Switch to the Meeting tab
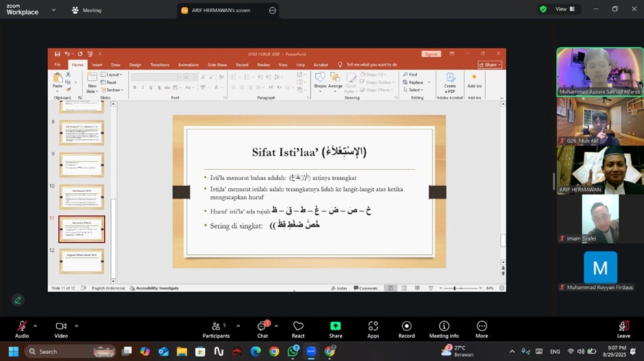 tap(86, 10)
